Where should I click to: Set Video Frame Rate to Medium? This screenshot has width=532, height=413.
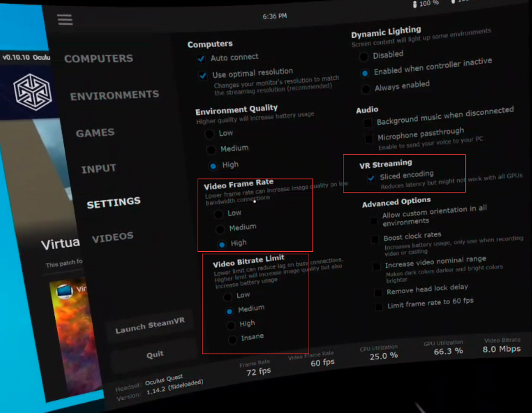pyautogui.click(x=220, y=229)
